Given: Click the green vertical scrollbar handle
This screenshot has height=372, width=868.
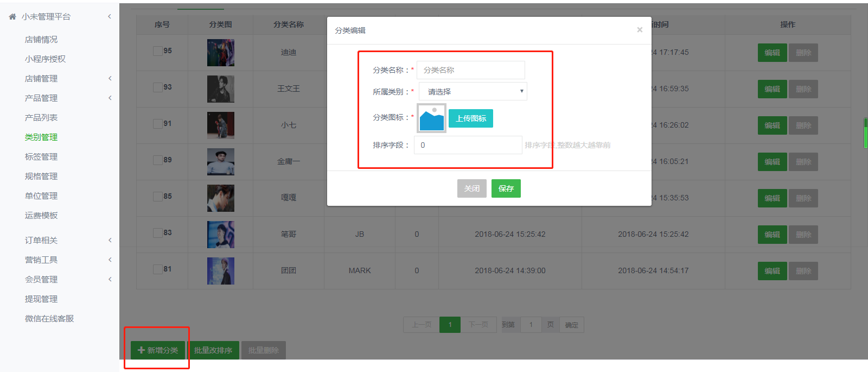Looking at the screenshot, I should pyautogui.click(x=865, y=133).
